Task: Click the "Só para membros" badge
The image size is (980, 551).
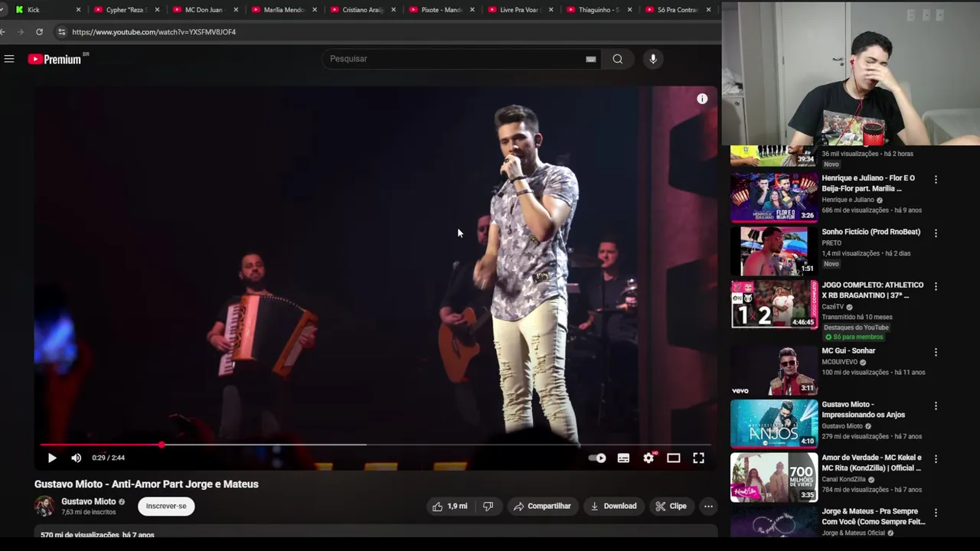Action: coord(854,337)
